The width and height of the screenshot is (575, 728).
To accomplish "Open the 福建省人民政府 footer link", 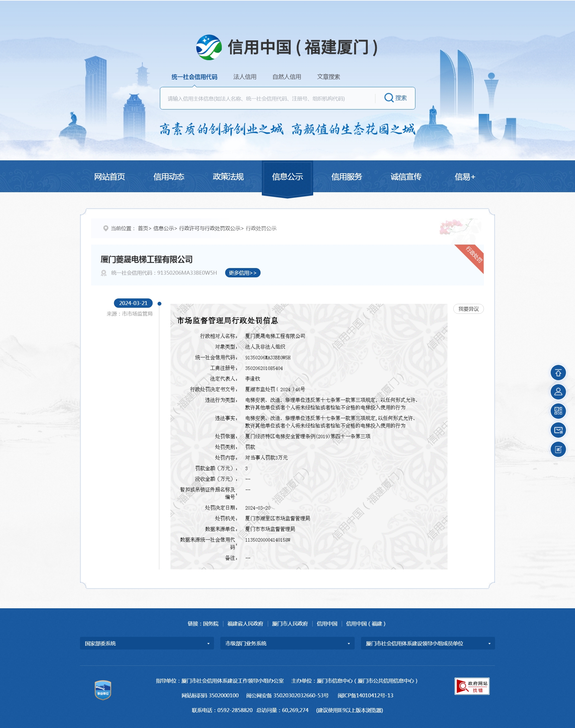I will (245, 624).
